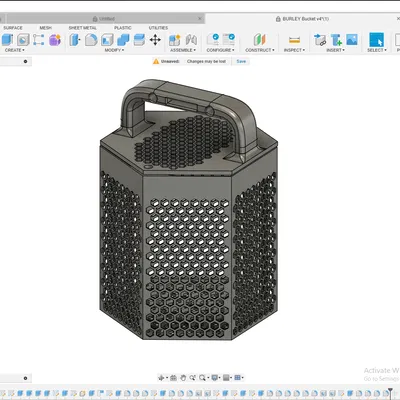Select the Joint tool in Assemble group
Viewport: 400px width, 400px height.
click(191, 40)
